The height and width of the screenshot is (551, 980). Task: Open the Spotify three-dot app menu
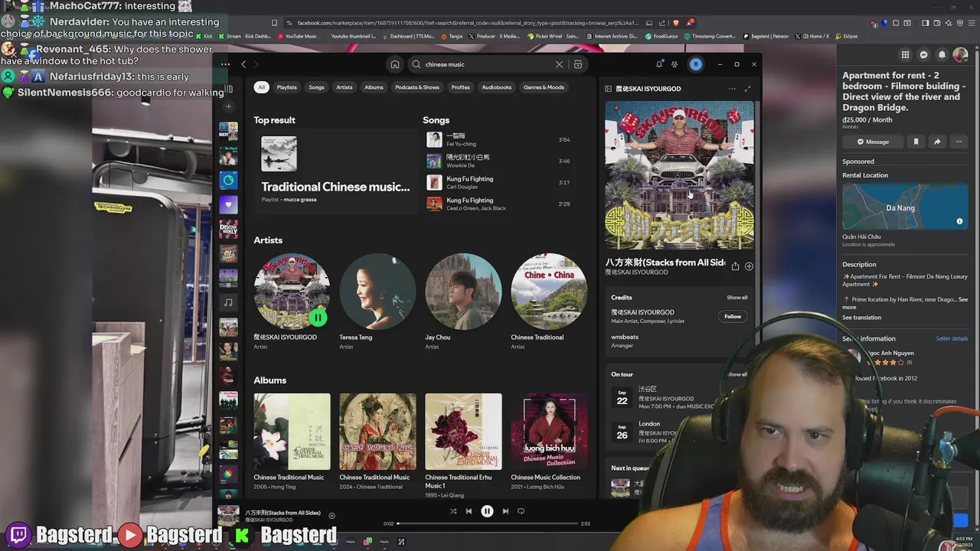[x=225, y=64]
